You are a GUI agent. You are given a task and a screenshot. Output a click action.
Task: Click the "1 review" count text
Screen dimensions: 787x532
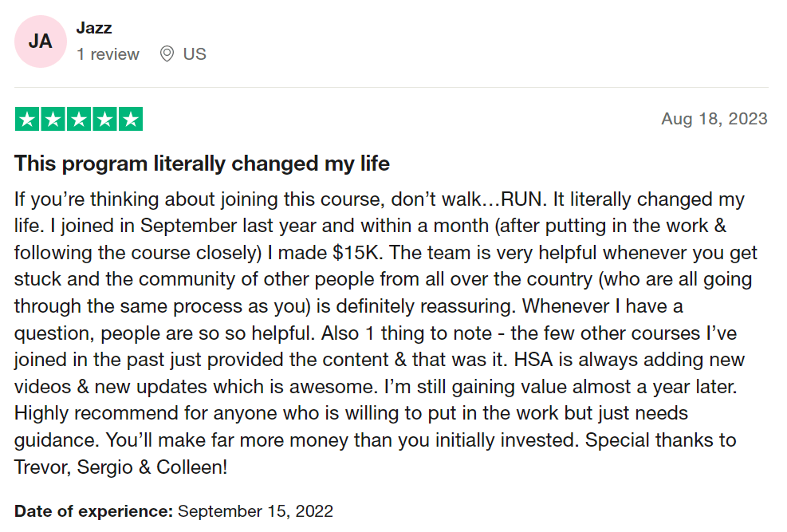(108, 54)
